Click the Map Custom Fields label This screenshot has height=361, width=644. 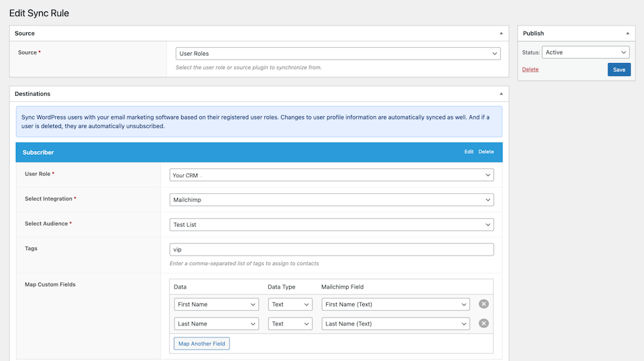tap(50, 285)
